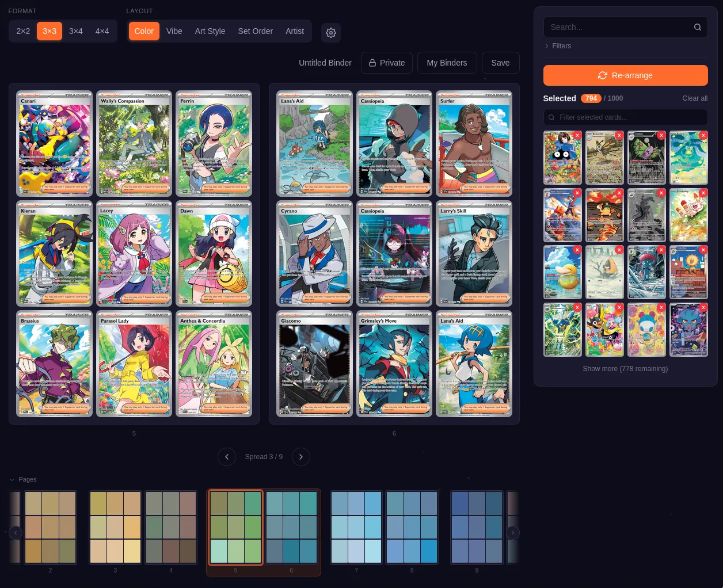Remove the Beautifly card from selection
The width and height of the screenshot is (723, 588).
619,135
